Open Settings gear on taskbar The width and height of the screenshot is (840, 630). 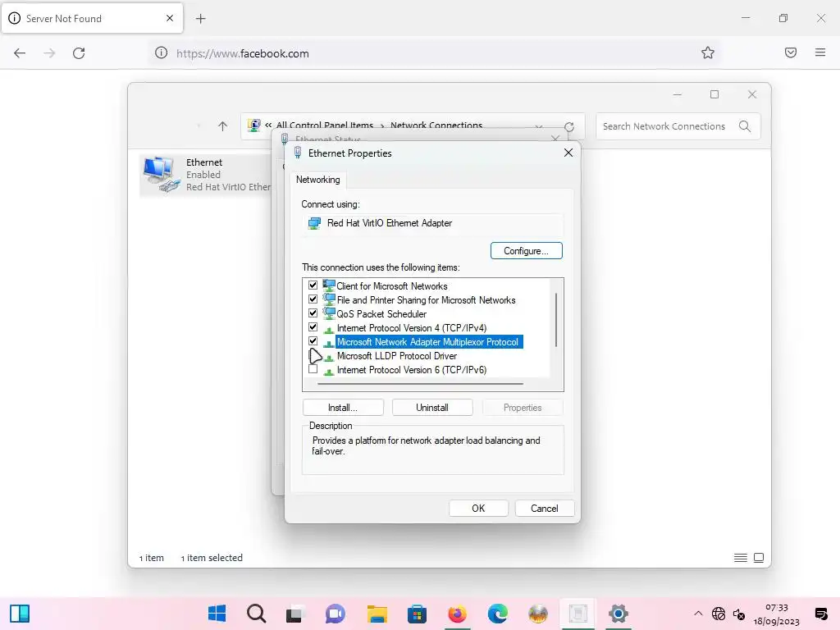(619, 614)
